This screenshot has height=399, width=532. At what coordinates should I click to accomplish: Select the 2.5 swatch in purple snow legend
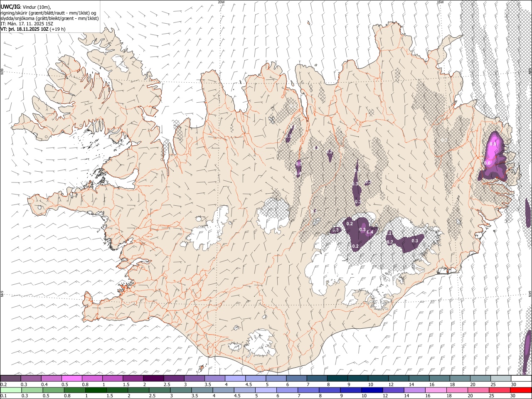(174, 378)
